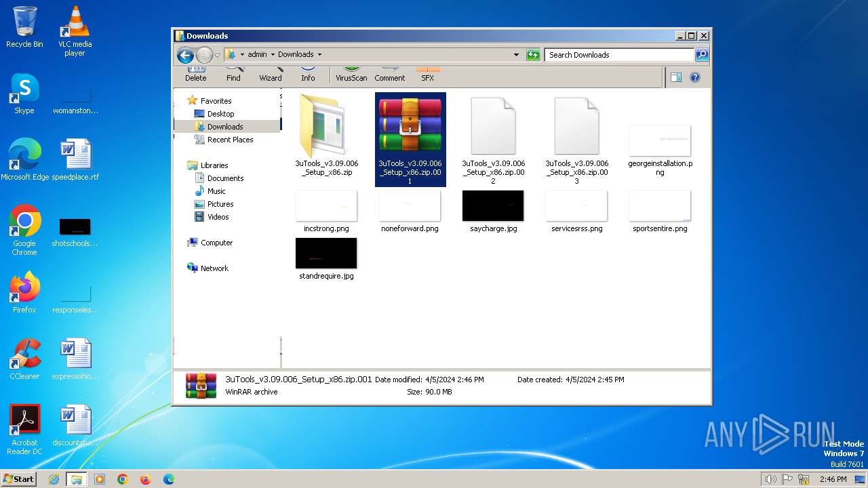The image size is (868, 488).
Task: Click the volume speaker tray icon
Action: point(770,479)
